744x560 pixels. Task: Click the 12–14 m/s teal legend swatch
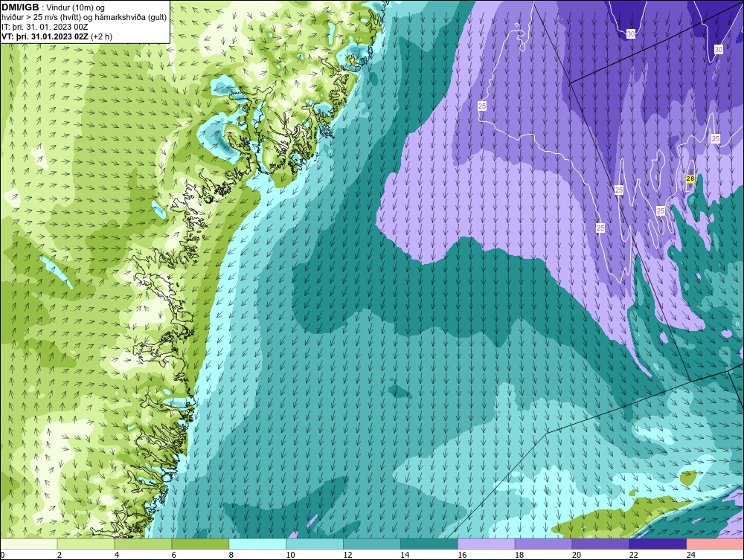372,544
